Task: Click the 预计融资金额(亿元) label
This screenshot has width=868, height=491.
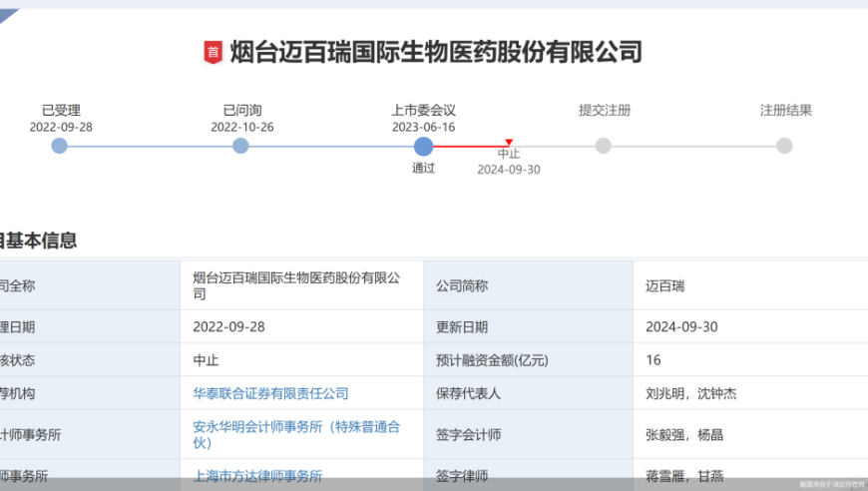Action: (x=492, y=360)
